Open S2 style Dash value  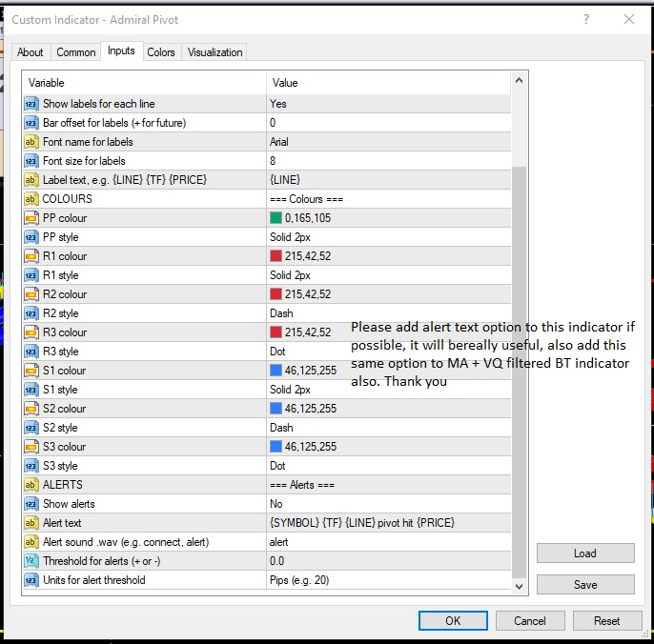click(x=388, y=428)
